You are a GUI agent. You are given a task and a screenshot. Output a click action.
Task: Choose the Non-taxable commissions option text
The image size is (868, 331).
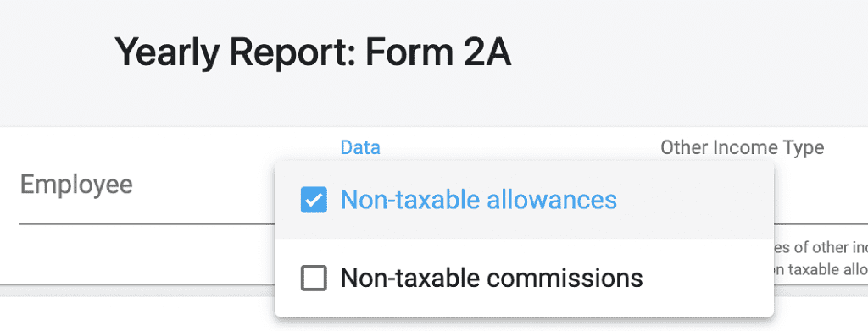pyautogui.click(x=492, y=278)
